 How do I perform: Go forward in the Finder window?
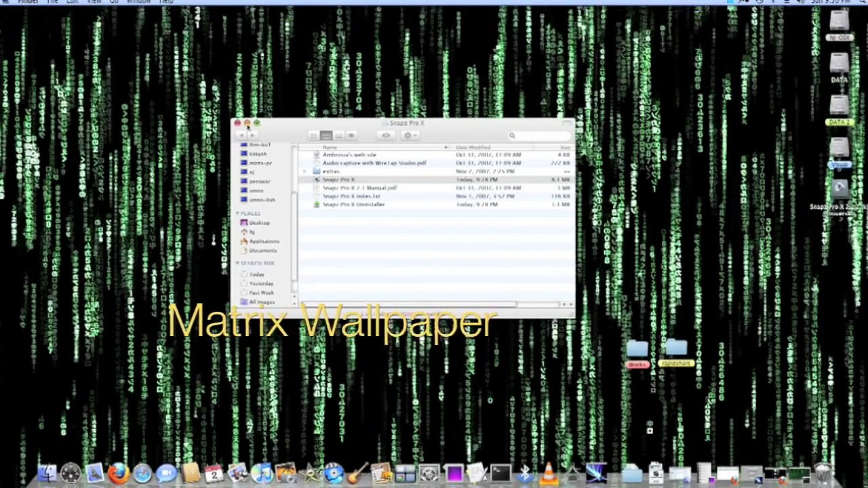(252, 136)
